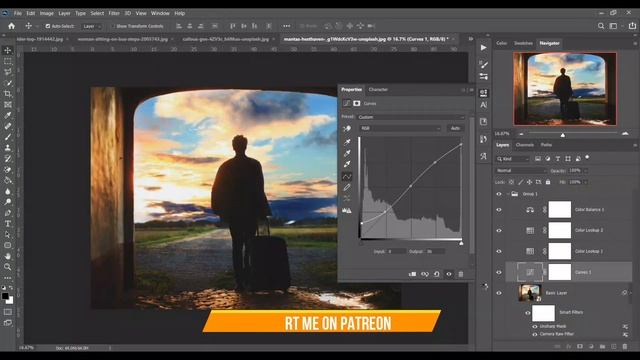Screen dimensions: 640x360
Task: Switch to the Paths tab
Action: (x=546, y=145)
